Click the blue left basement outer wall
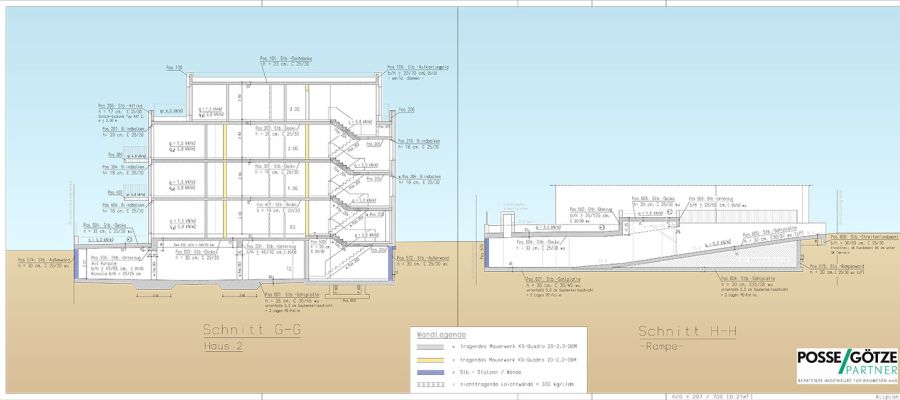The height and width of the screenshot is (400, 900). (78, 264)
